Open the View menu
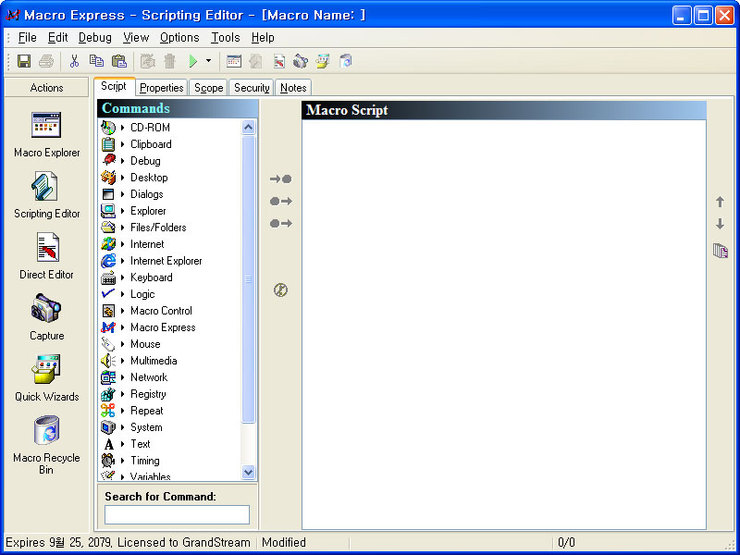The width and height of the screenshot is (740, 555). pos(136,37)
